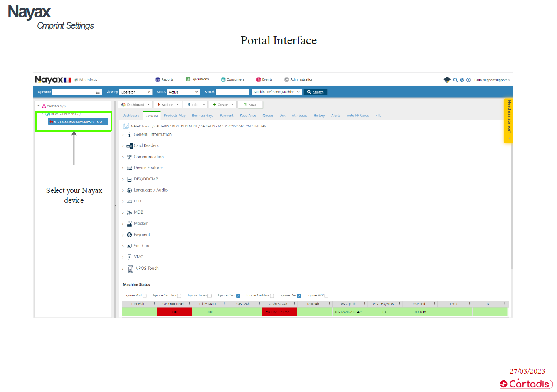Open the Reports menu
The width and height of the screenshot is (557, 392).
click(x=165, y=80)
